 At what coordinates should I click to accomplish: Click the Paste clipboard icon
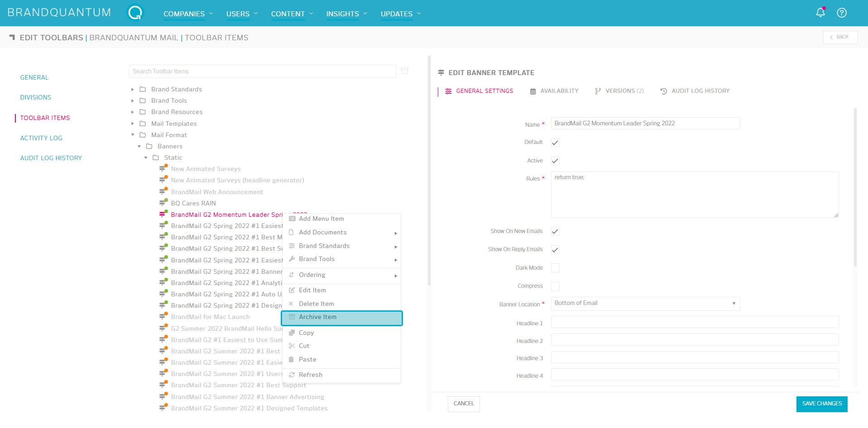pos(291,359)
